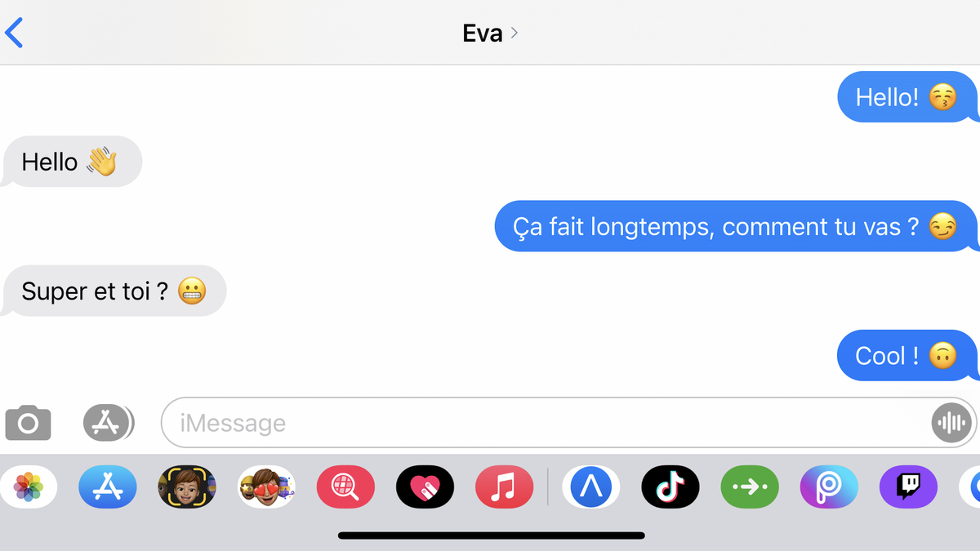Screen dimensions: 980x551
Task: Start audio message recording waveform button
Action: pyautogui.click(x=951, y=423)
